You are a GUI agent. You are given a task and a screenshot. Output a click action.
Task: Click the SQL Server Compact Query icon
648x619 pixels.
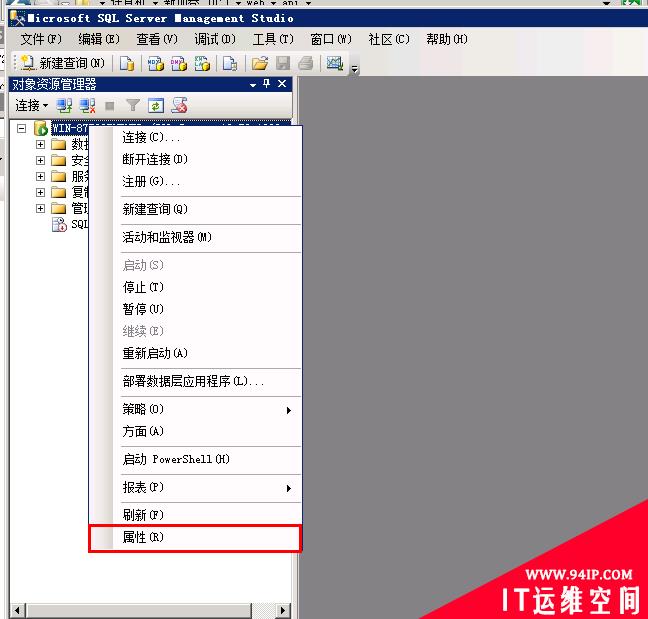pyautogui.click(x=230, y=64)
